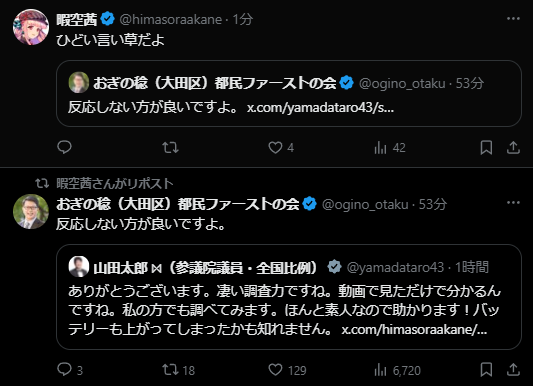Repost the post with 18 reposts
Image resolution: width=533 pixels, height=386 pixels.
click(178, 370)
